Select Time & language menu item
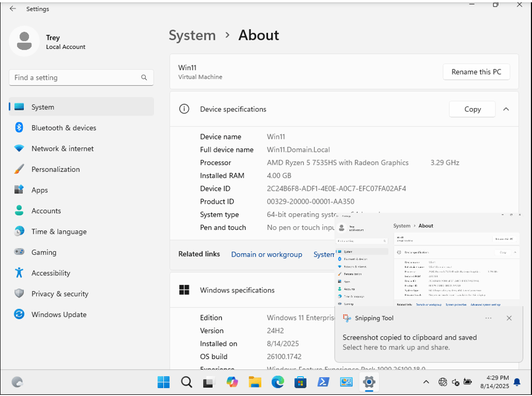This screenshot has width=532, height=396. click(x=59, y=232)
